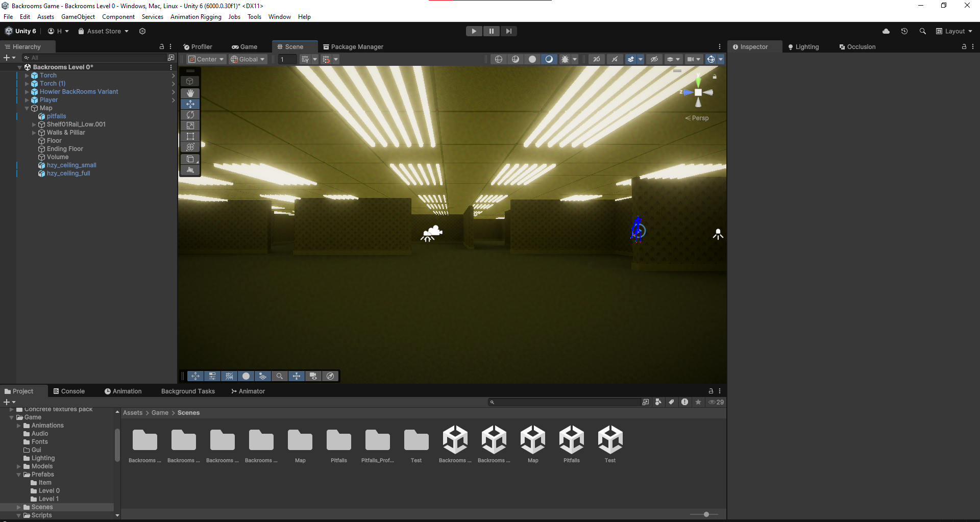Screen dimensions: 980x522
Task: Select the Hand view tool
Action: 190,93
